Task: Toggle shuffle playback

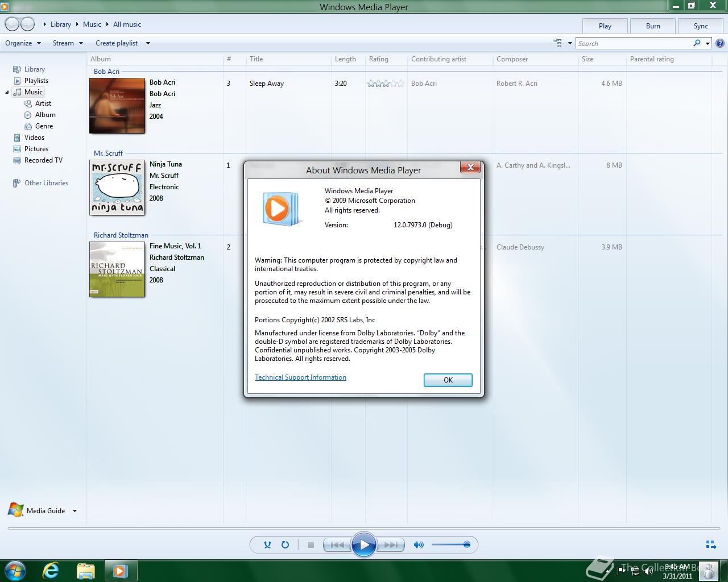Action: click(x=267, y=544)
